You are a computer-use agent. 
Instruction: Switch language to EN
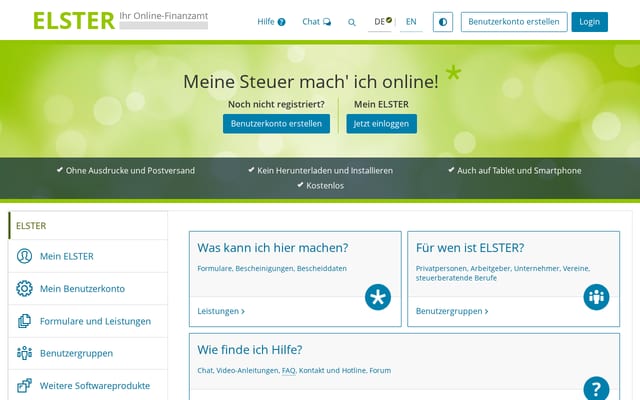coord(411,22)
